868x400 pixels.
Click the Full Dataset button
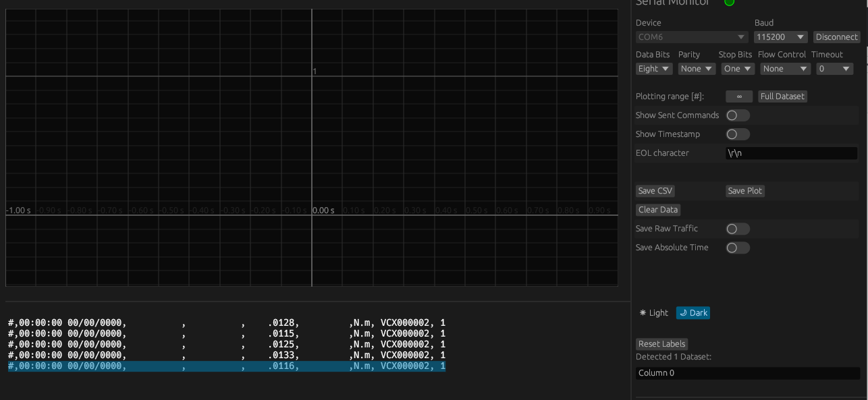[782, 96]
